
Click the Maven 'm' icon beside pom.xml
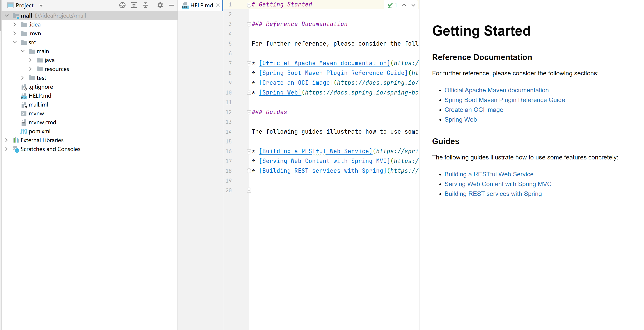pos(24,131)
